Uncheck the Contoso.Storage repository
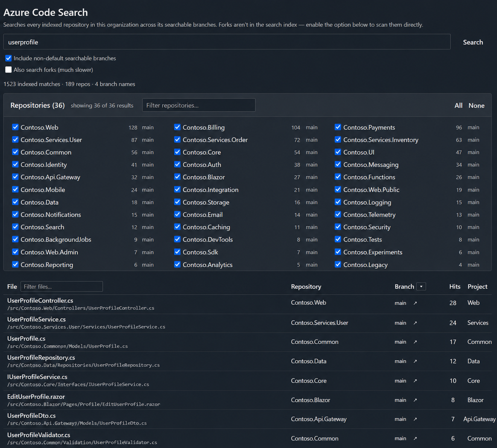The width and height of the screenshot is (497, 448). pyautogui.click(x=177, y=202)
